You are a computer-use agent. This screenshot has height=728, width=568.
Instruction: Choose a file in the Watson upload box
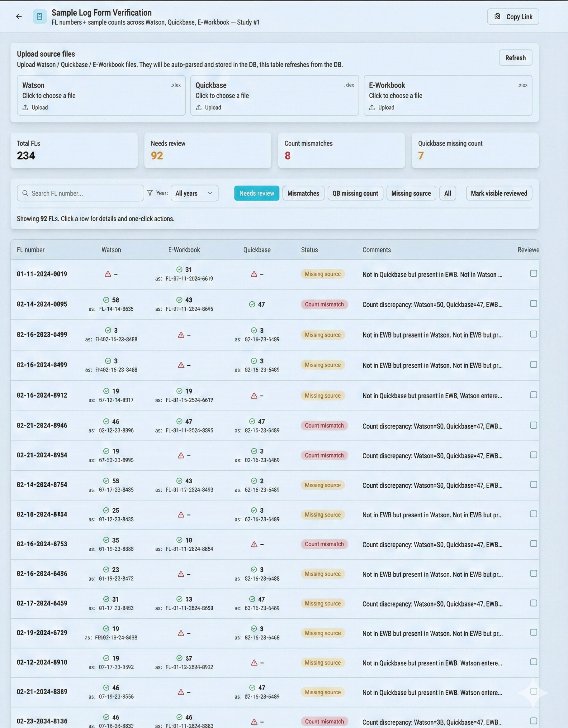click(x=49, y=96)
